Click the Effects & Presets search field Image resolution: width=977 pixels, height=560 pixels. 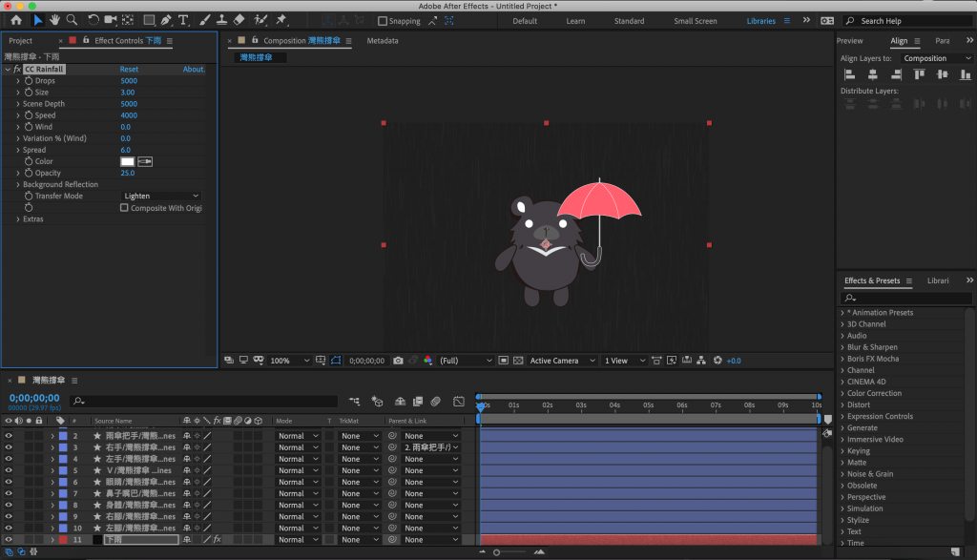[x=906, y=298]
